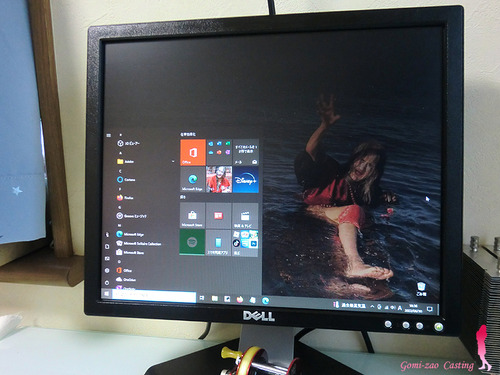Screen dimensions: 500x375
Task: Expand the Start menu hamburger button
Action: [108, 135]
